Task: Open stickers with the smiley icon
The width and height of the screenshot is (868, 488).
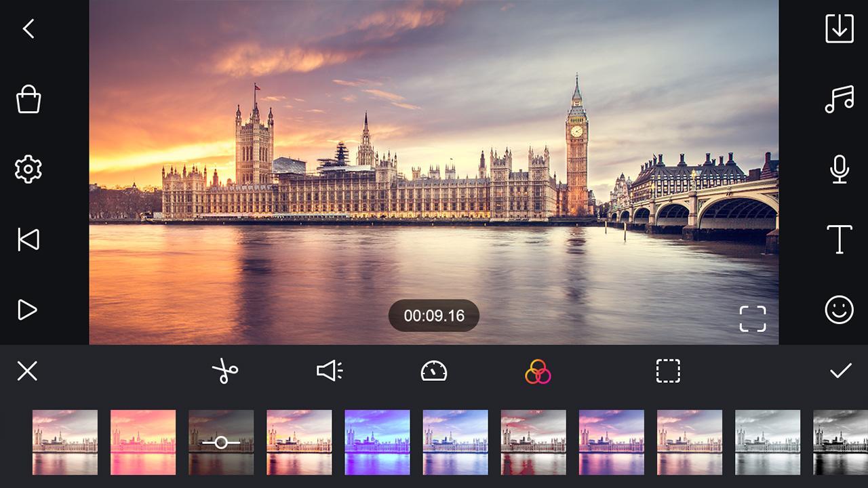Action: pyautogui.click(x=840, y=310)
